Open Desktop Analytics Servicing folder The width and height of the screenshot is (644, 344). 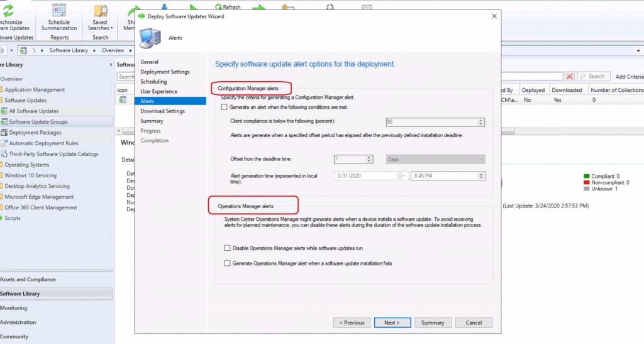pyautogui.click(x=37, y=186)
